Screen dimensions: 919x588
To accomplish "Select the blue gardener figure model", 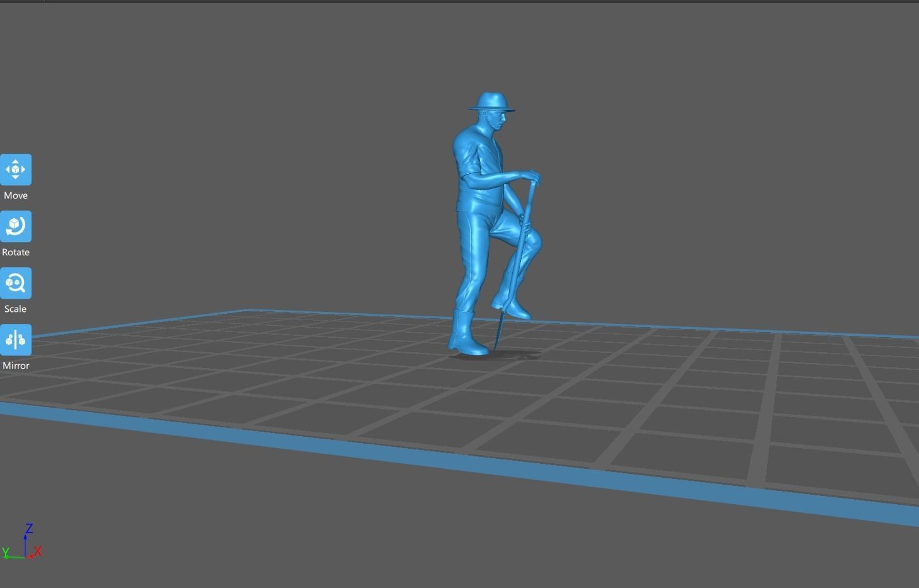I will click(x=495, y=224).
